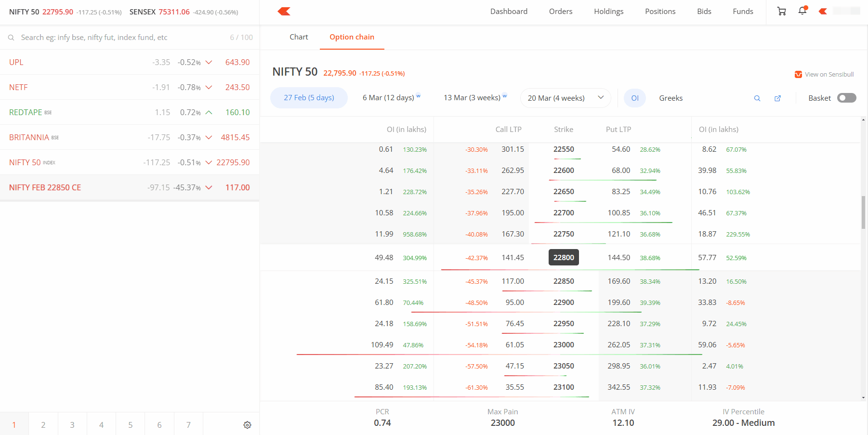This screenshot has height=435, width=868.
Task: Click the up chevron on REDTAPE row
Action: (209, 112)
